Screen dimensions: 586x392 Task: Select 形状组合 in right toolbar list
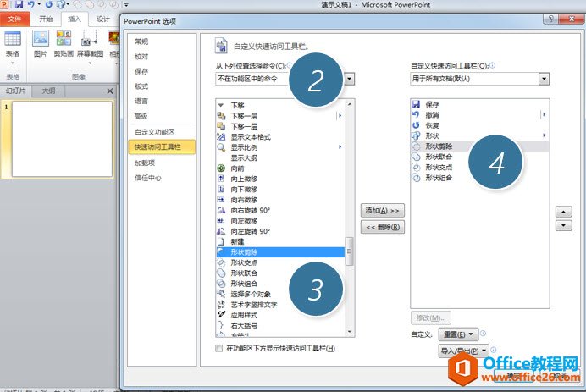(480, 178)
